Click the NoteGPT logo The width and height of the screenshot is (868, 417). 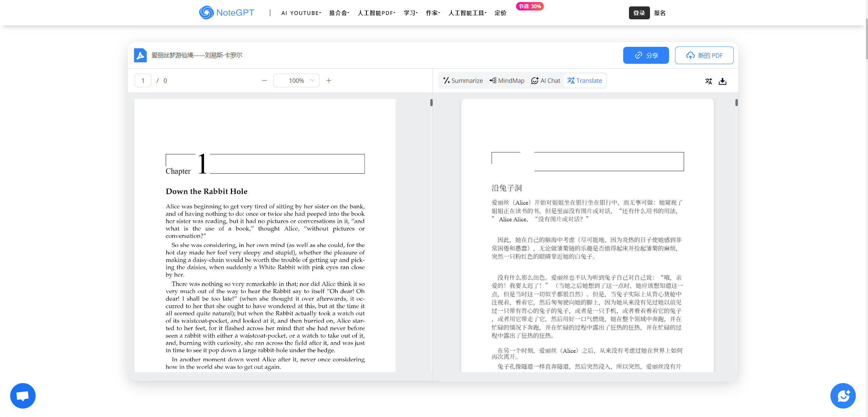coord(226,13)
